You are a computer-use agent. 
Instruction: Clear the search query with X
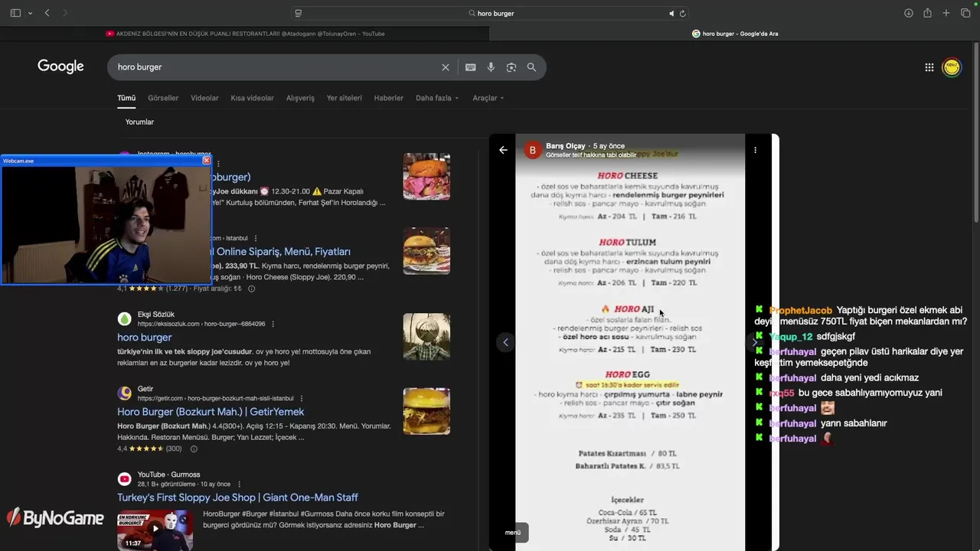click(446, 67)
